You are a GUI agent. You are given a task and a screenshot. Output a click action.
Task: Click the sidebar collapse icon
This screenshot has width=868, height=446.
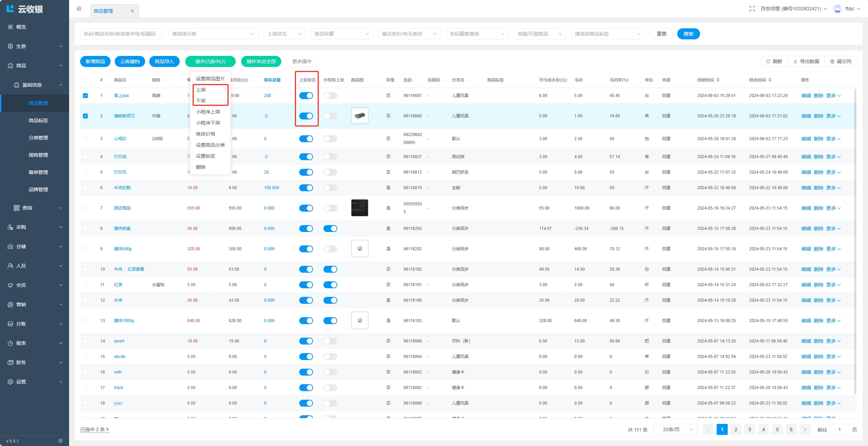[x=79, y=9]
